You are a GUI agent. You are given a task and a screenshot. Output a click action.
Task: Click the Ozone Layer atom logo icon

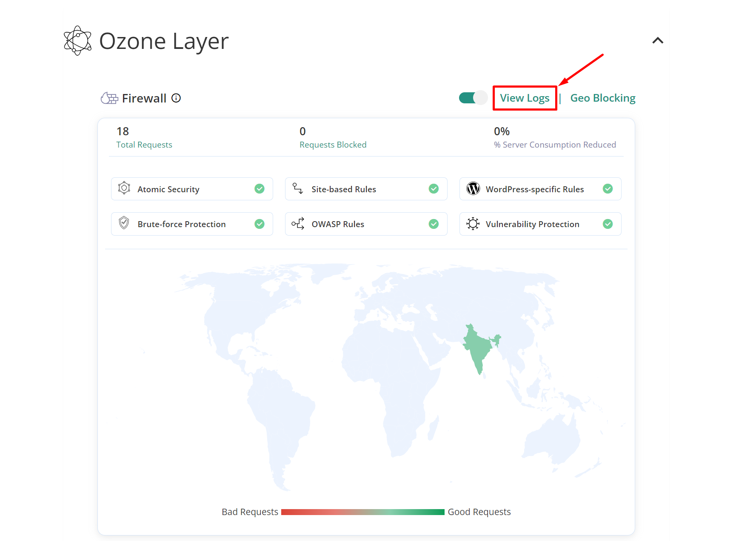[77, 41]
